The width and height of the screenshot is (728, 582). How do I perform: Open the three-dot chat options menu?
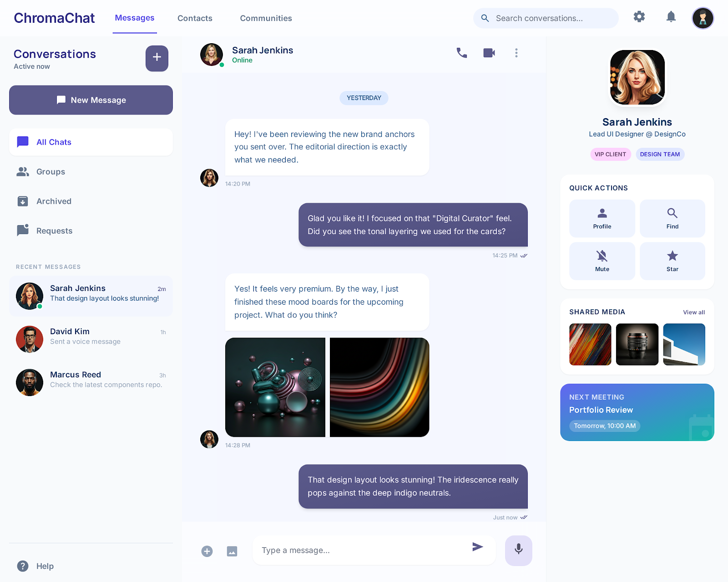tap(516, 53)
